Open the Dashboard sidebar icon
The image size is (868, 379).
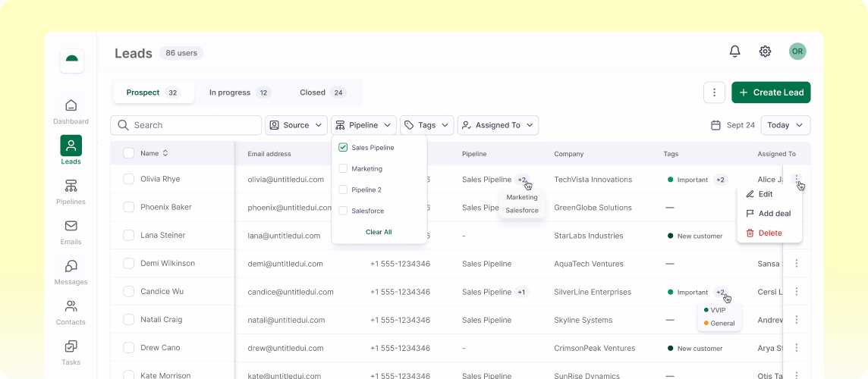(x=71, y=105)
